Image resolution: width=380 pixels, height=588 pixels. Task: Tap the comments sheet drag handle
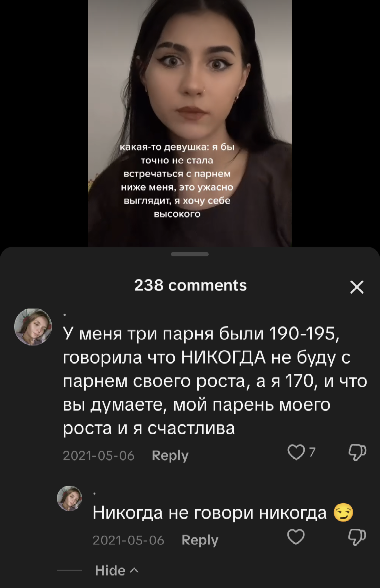pos(190,254)
